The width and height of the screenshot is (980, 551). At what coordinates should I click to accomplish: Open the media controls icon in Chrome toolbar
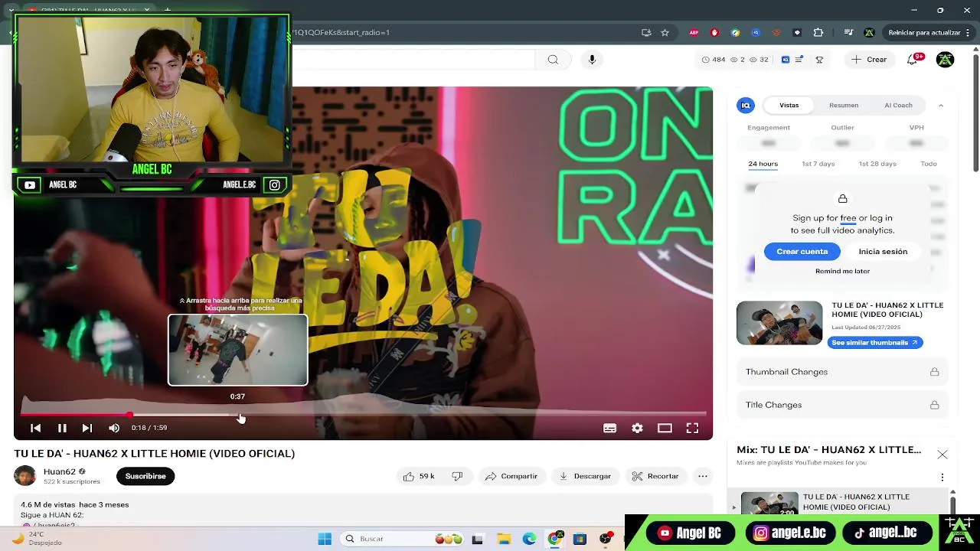(x=848, y=33)
